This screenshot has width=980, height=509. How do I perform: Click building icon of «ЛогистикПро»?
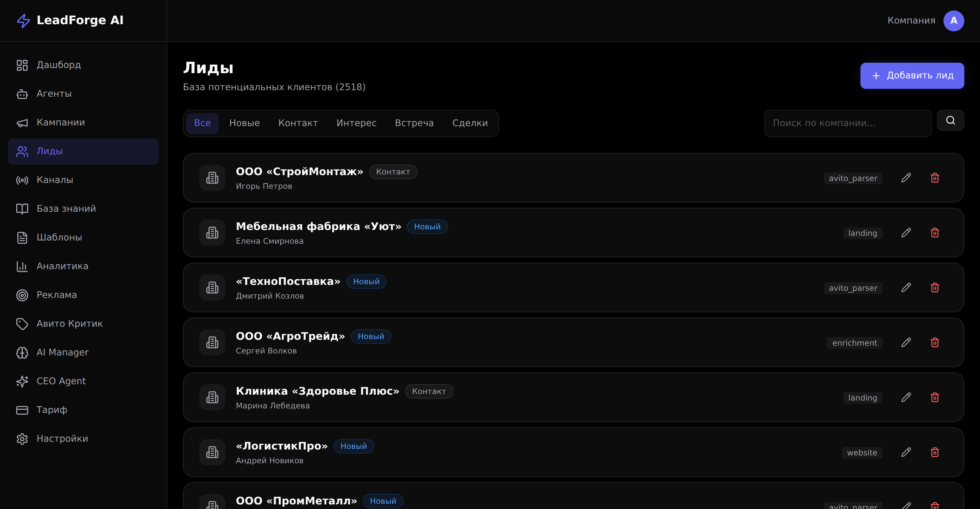[212, 452]
